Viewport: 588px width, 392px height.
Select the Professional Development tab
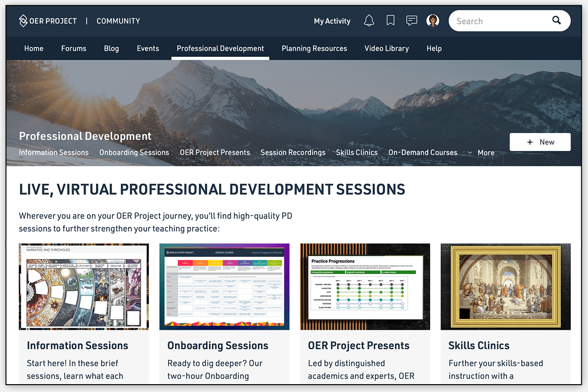coord(220,49)
